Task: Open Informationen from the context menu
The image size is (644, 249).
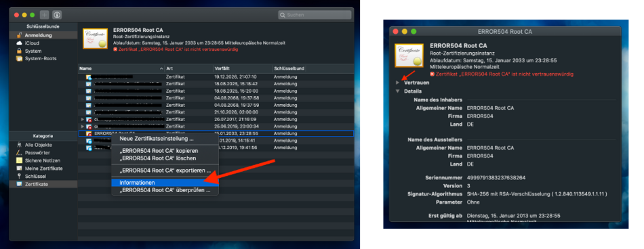Action: (165, 183)
